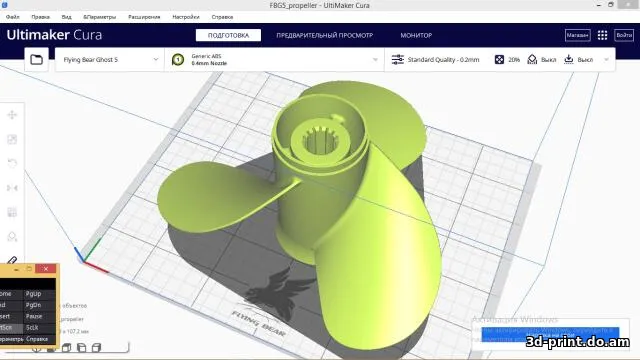Expand the Flying Bear Ghost 5 printer dropdown

pyautogui.click(x=110, y=60)
